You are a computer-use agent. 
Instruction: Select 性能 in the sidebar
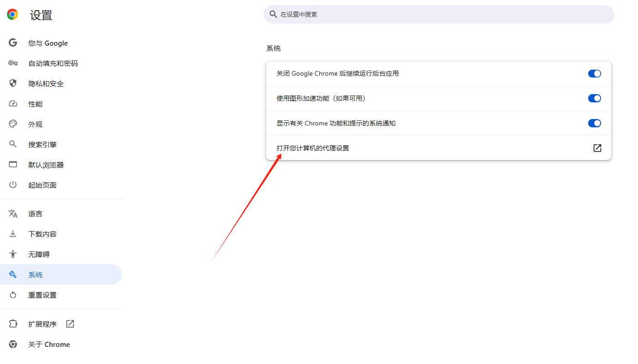click(x=61, y=104)
